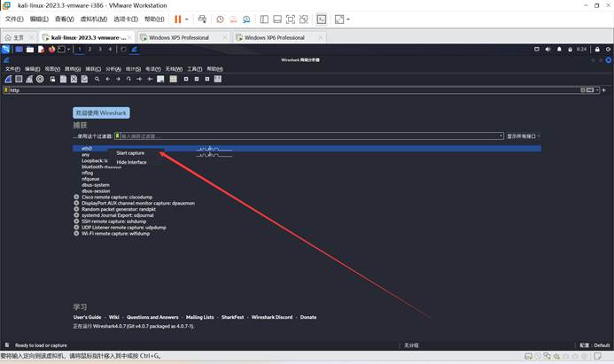Switch to Kali workspace 2
The image size is (614, 364).
tap(89, 50)
